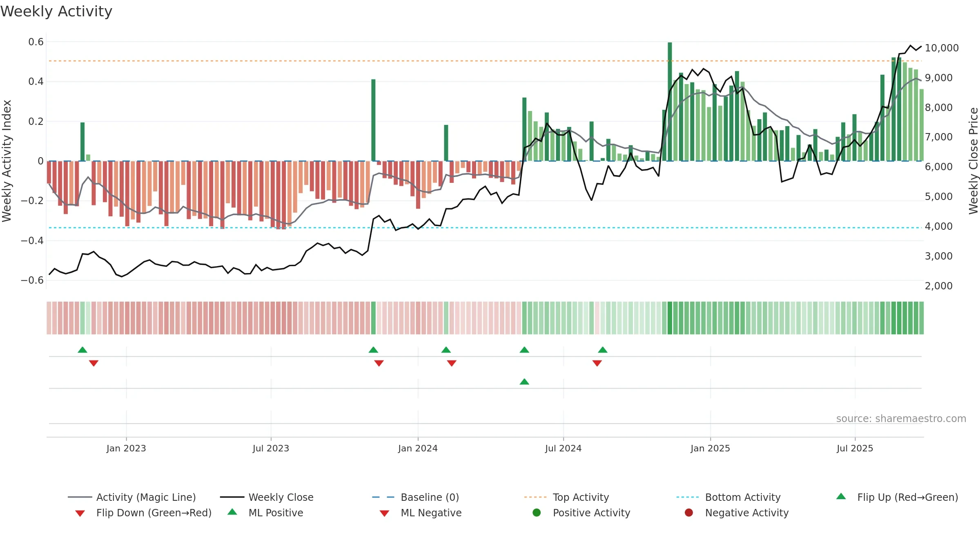This screenshot has height=551, width=980.
Task: Click the Jan 2023 axis label
Action: click(126, 448)
